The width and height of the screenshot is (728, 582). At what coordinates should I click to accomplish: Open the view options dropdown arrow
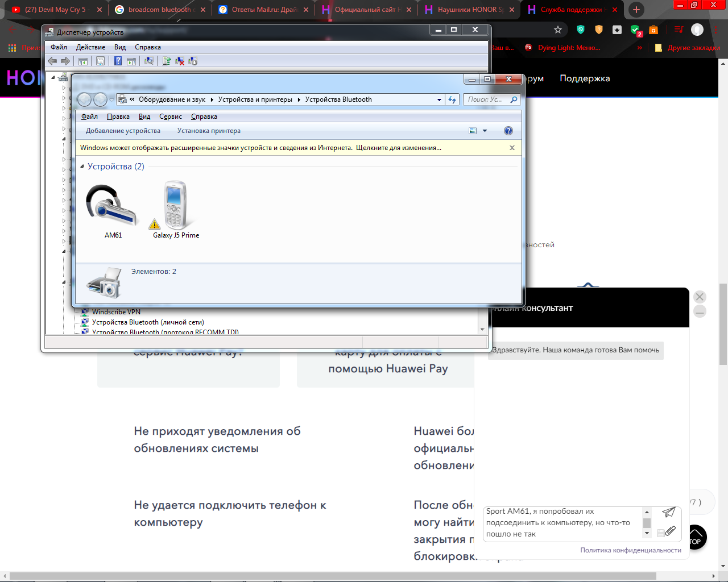(485, 131)
